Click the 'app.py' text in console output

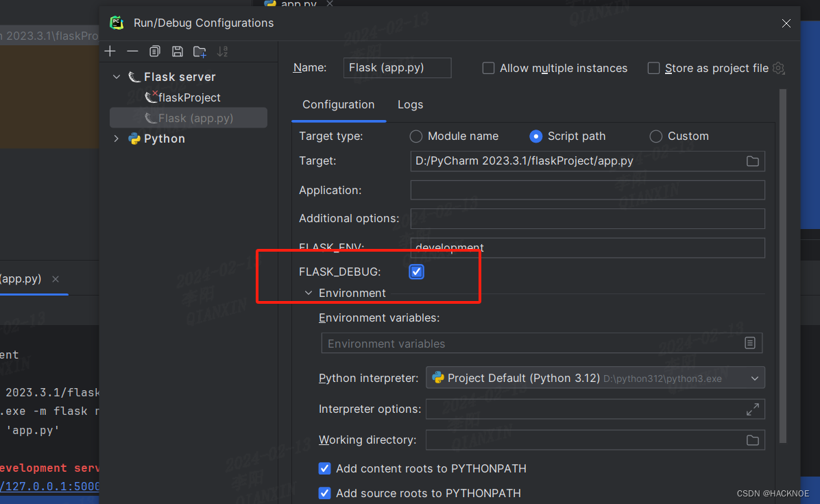[32, 430]
